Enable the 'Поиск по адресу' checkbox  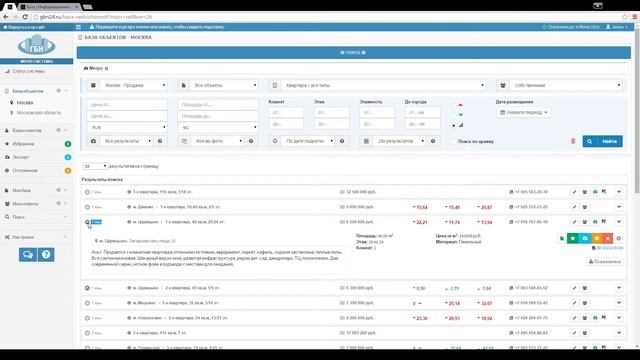(453, 141)
